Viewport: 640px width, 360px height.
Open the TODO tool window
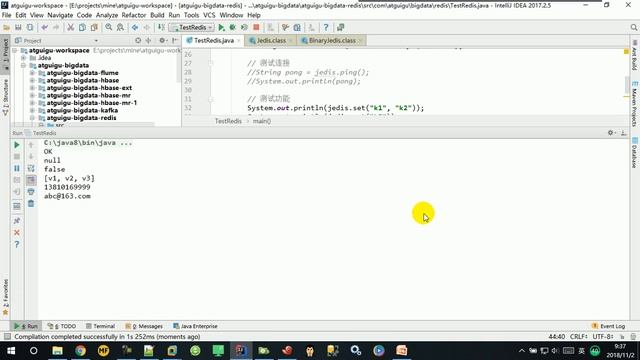coord(62,326)
